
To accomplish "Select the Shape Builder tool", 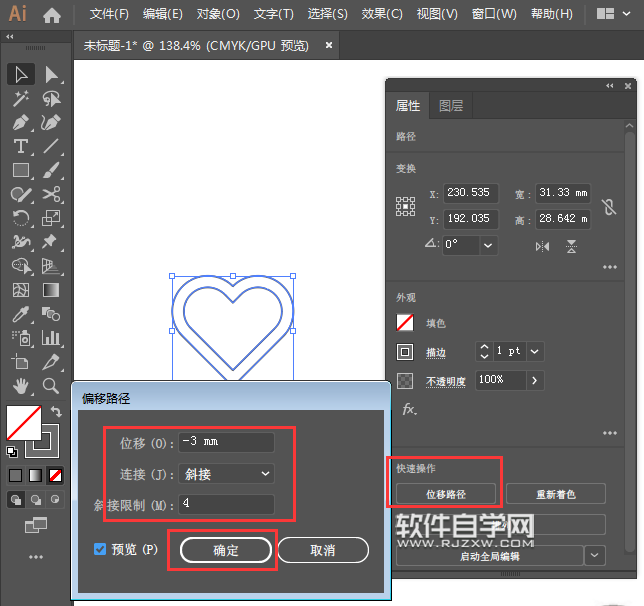I will [x=21, y=266].
